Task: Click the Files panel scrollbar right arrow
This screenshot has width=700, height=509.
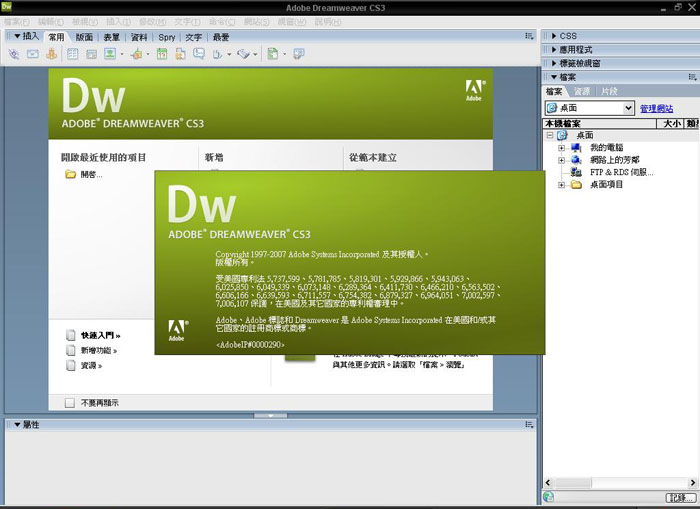Action: [x=693, y=483]
